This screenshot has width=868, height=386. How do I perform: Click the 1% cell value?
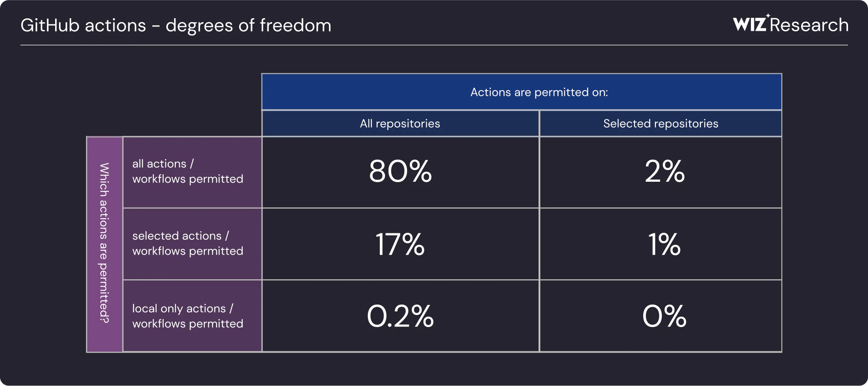click(664, 244)
